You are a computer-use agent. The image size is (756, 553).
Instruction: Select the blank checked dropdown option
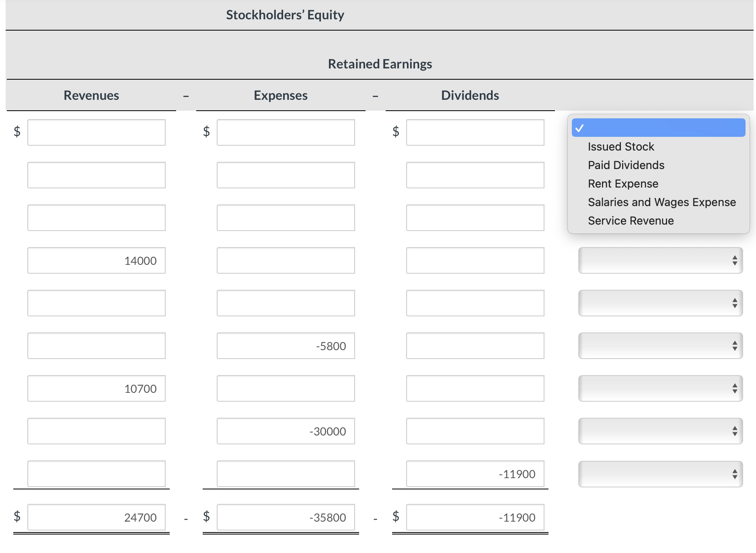point(658,128)
